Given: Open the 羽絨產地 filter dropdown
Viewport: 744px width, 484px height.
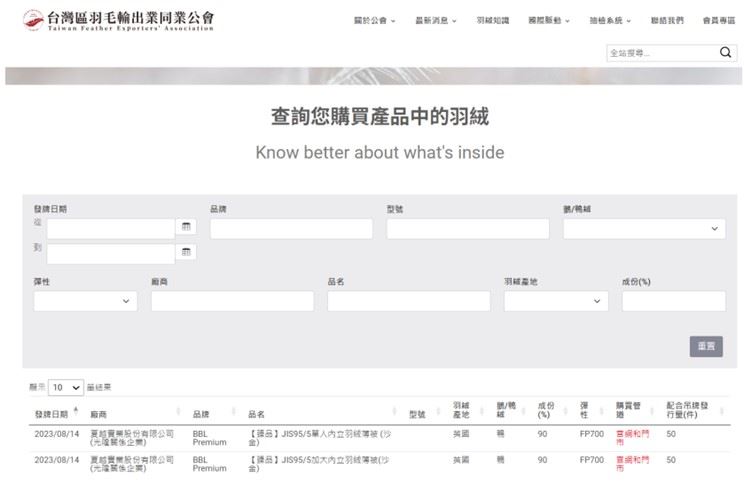Looking at the screenshot, I should click(556, 301).
